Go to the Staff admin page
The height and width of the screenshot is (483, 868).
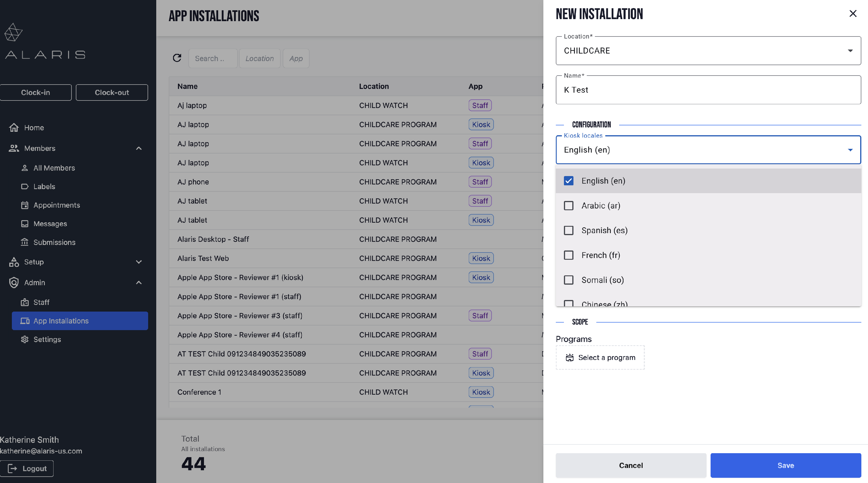41,302
